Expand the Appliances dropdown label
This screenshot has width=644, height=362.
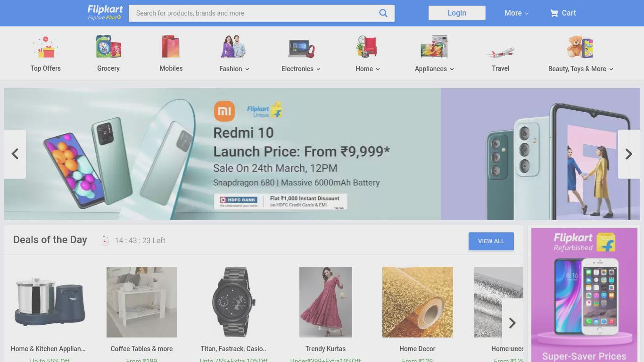(x=434, y=69)
